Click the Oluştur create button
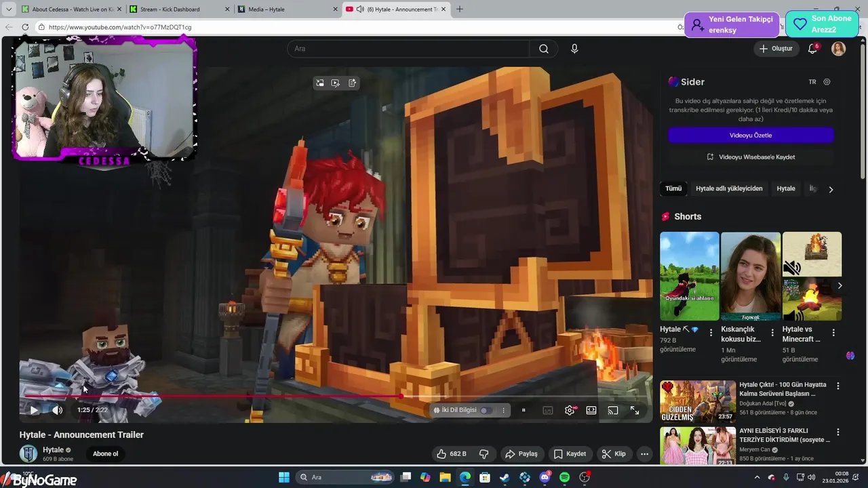Screen dimensions: 868x488 coord(776,49)
